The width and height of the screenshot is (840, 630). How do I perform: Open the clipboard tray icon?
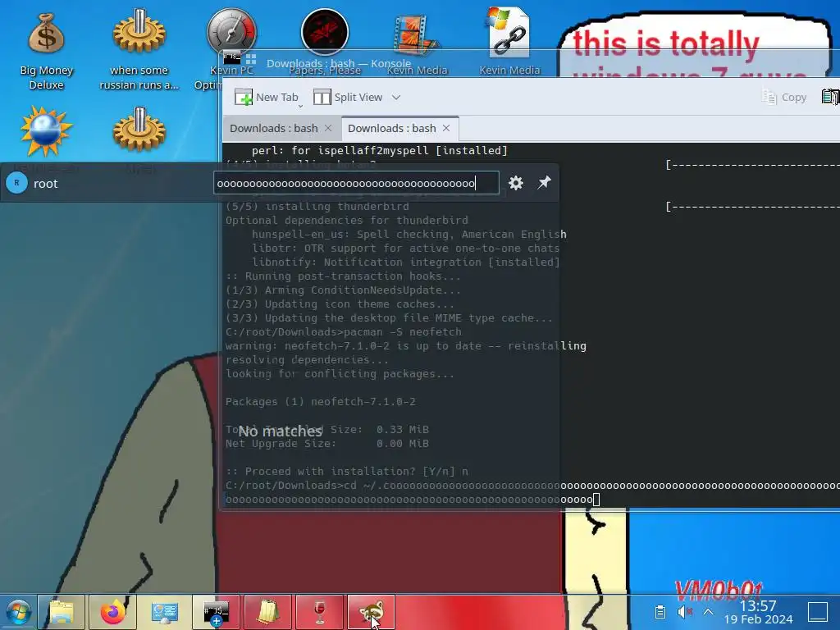click(x=660, y=612)
